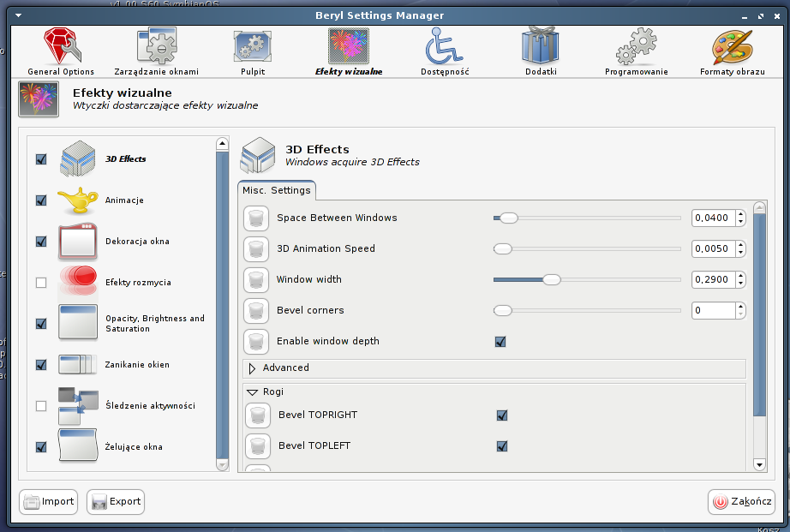The height and width of the screenshot is (532, 790).
Task: Open Pulpit category icon
Action: point(253,47)
